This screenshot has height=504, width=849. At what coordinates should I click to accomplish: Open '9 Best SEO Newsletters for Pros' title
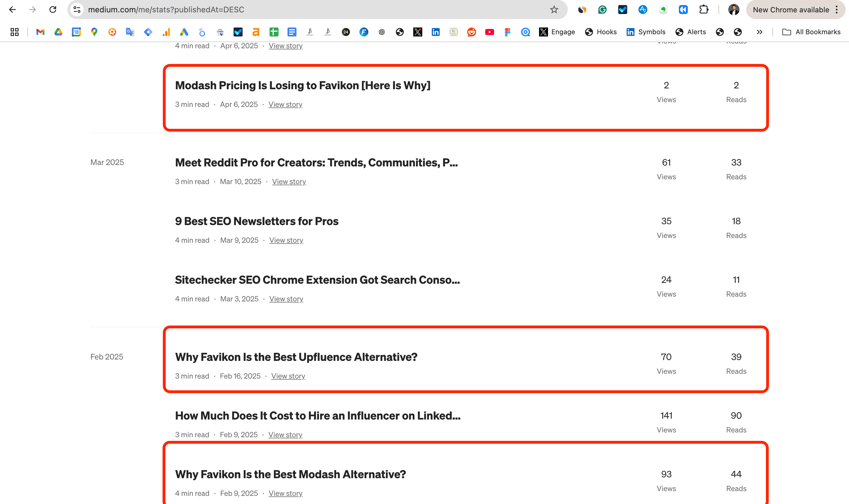click(257, 221)
